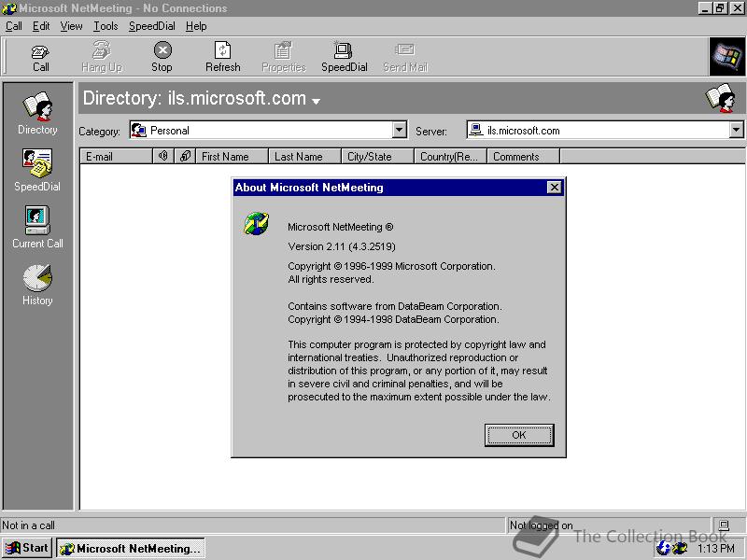This screenshot has width=747, height=560.
Task: Switch to Current Call sidebar view
Action: 37,227
